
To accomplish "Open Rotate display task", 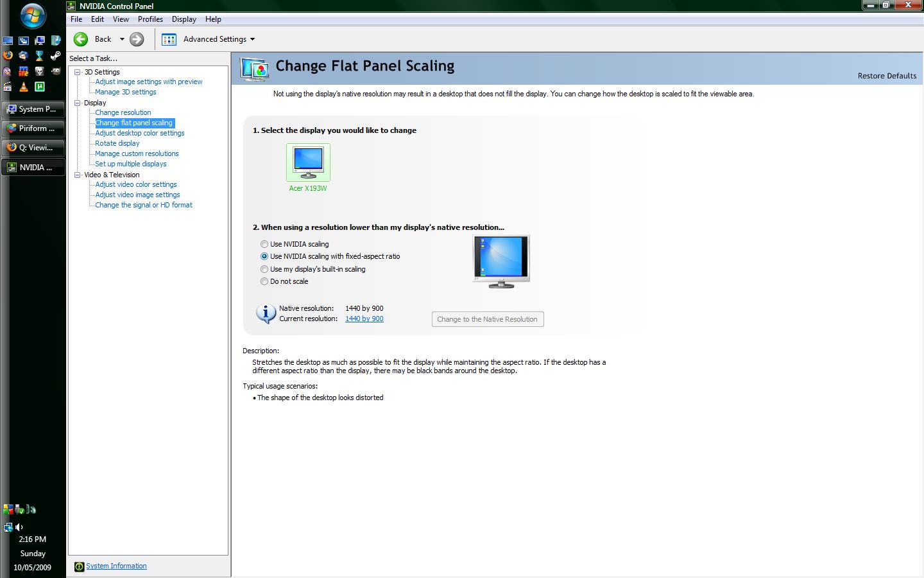I will (x=117, y=143).
